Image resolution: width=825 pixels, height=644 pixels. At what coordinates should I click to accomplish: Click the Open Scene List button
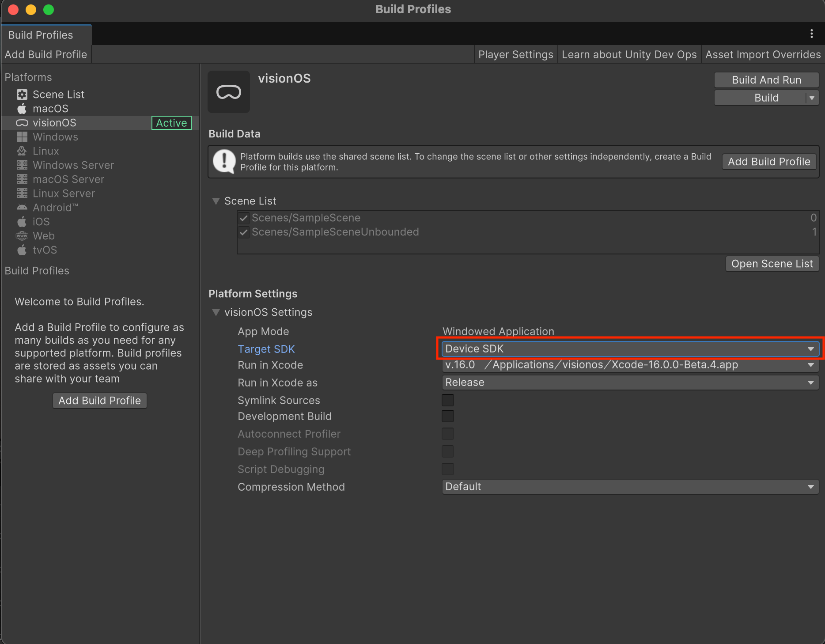(772, 264)
